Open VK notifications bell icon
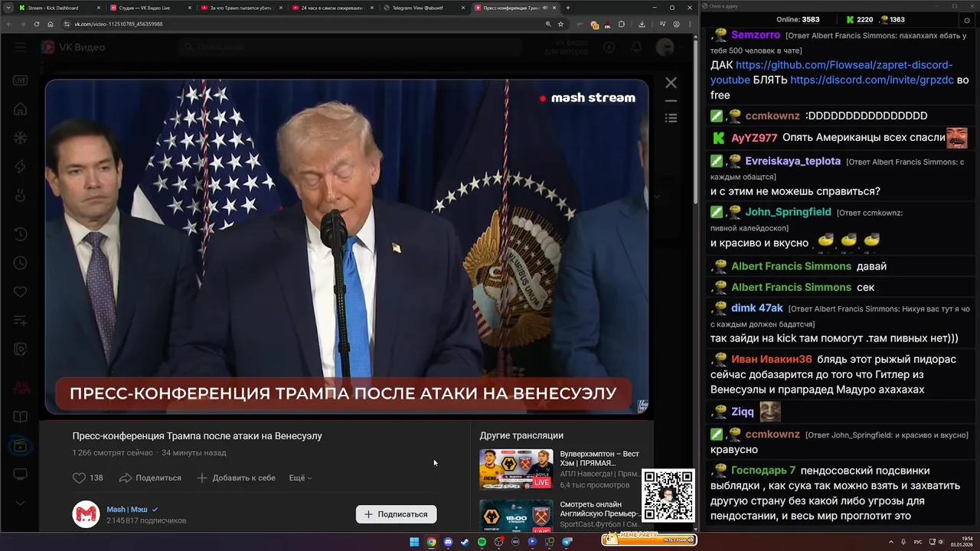980x551 pixels. (636, 47)
